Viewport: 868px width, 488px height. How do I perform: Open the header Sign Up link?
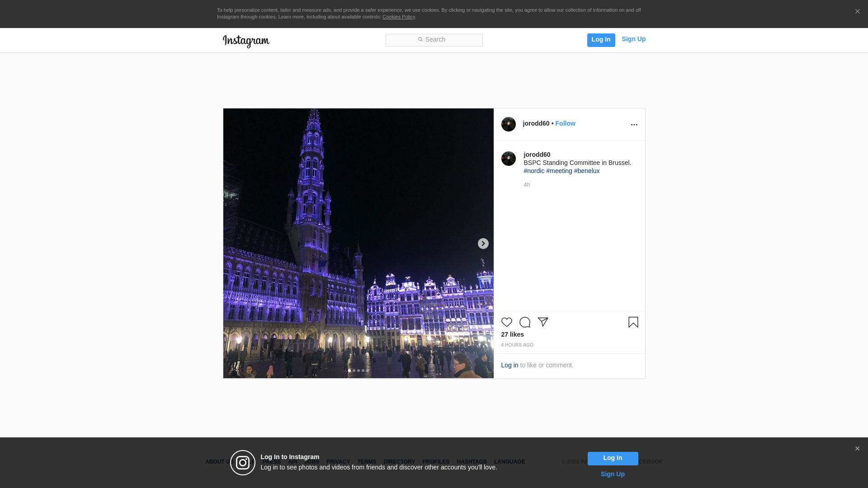point(633,39)
